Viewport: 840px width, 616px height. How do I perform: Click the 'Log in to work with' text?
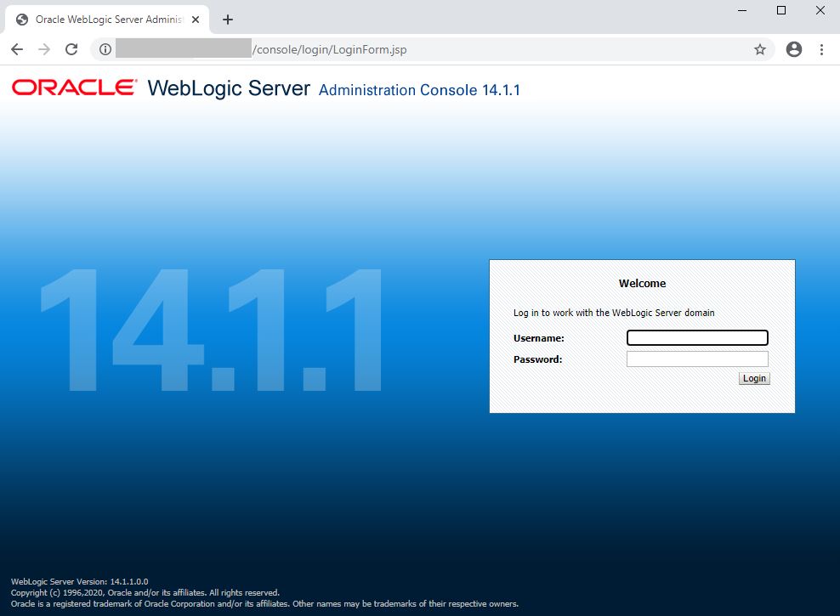coord(614,313)
